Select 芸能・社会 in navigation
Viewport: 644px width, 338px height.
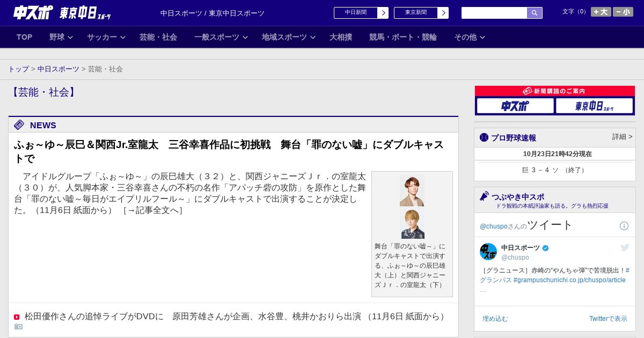point(158,37)
